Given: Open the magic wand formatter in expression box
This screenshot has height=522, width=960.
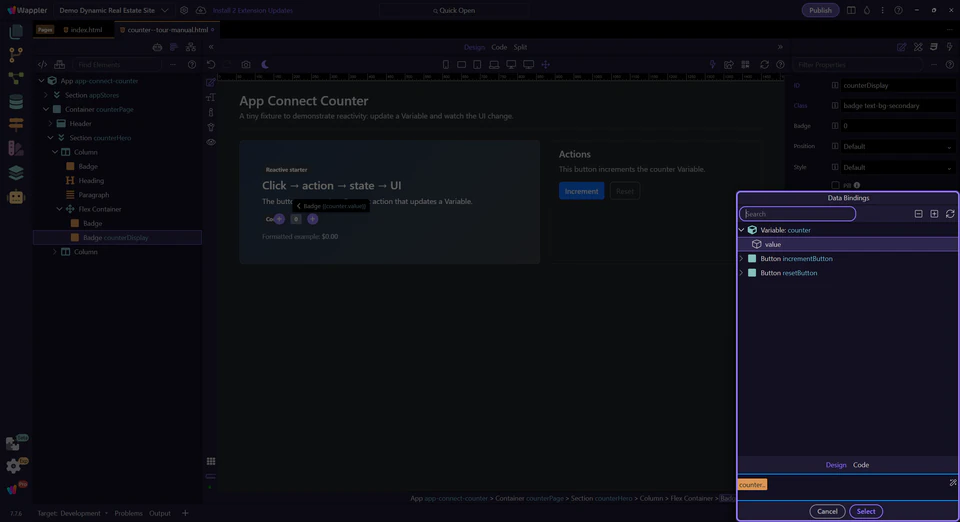Looking at the screenshot, I should pyautogui.click(x=953, y=483).
